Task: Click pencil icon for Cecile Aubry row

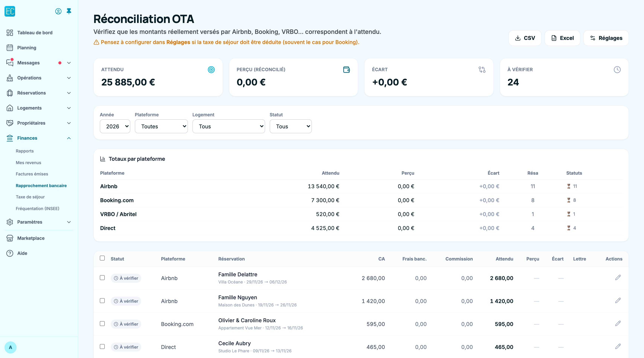Action: pos(618,347)
